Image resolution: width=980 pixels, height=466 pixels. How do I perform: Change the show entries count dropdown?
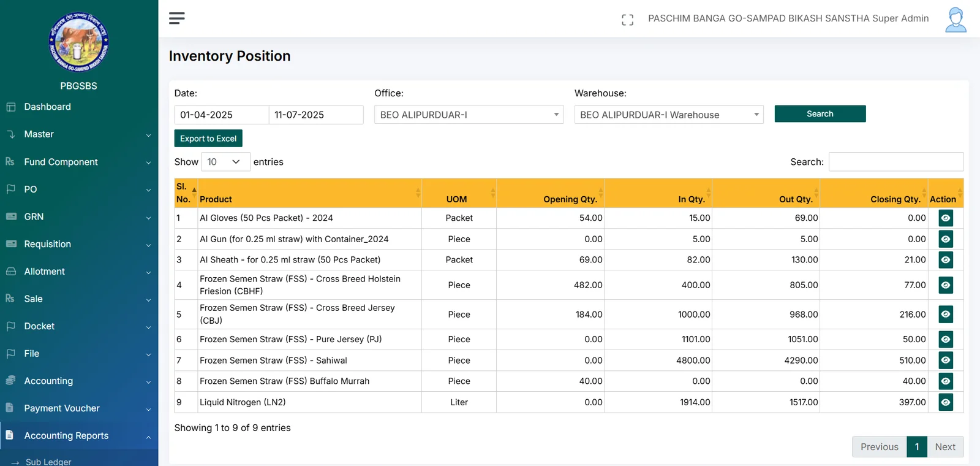coord(225,162)
